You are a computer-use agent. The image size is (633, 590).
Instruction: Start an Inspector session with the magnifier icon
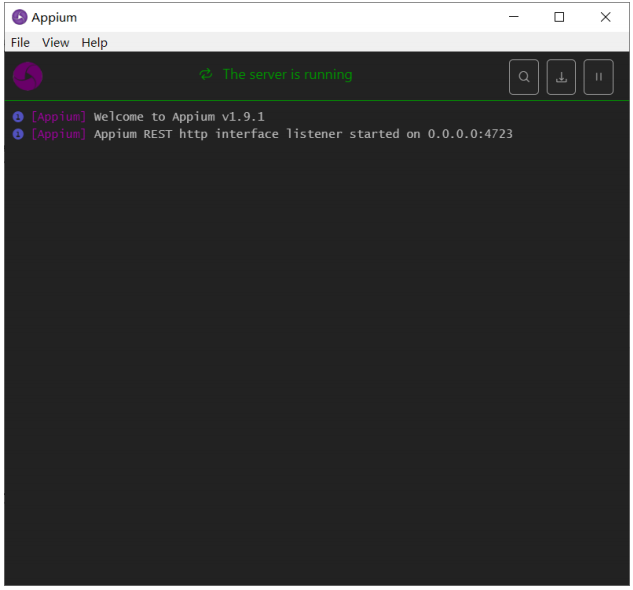(524, 77)
